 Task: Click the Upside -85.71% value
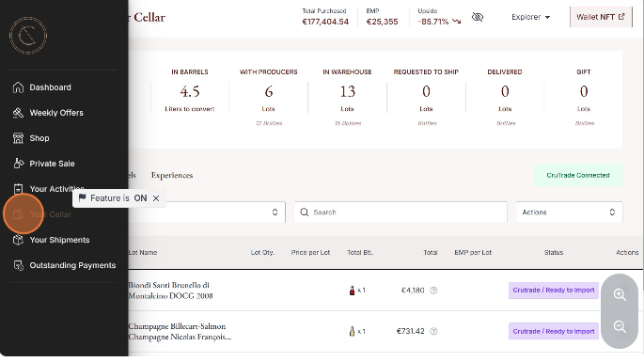tap(433, 22)
